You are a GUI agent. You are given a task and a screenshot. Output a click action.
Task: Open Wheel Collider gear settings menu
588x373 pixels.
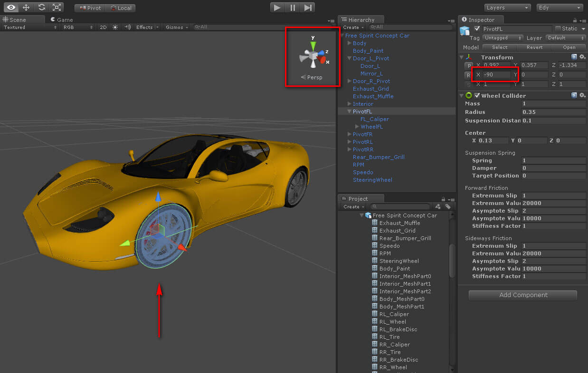(582, 96)
